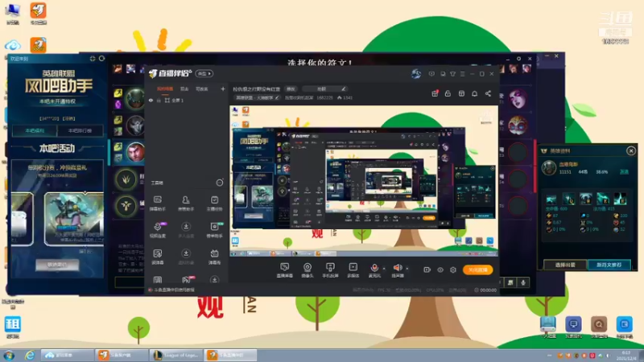The width and height of the screenshot is (644, 362).
Task: Click orange stop streaming button
Action: 478,269
